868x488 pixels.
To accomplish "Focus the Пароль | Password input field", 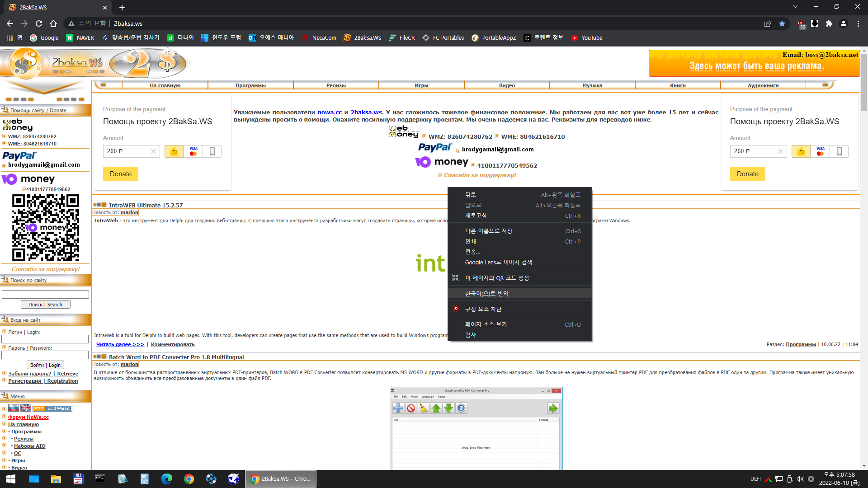I will pyautogui.click(x=45, y=355).
